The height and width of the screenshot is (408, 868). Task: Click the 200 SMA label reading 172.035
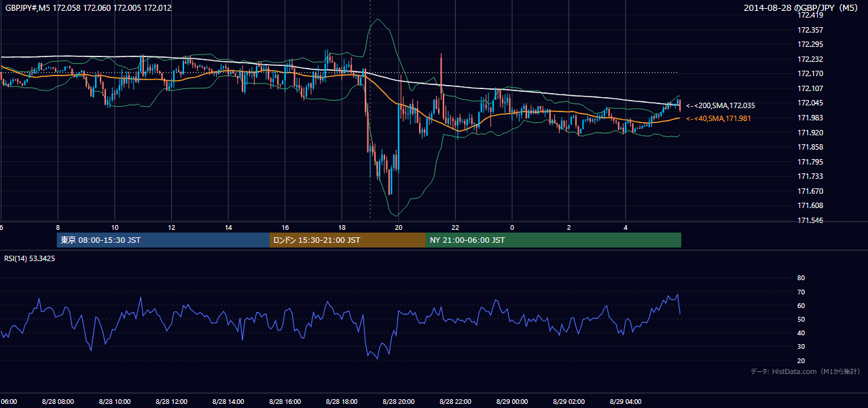click(x=720, y=105)
